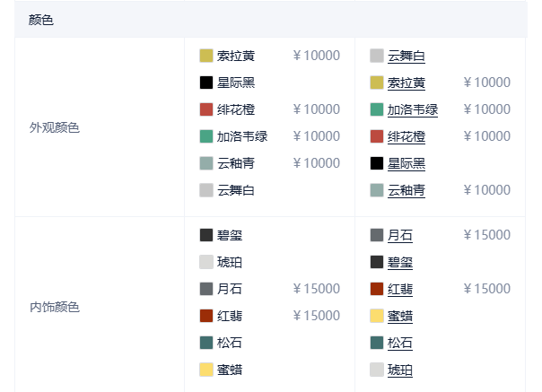Choose the underlined 琥珀 link
Image resolution: width=542 pixels, height=392 pixels.
click(x=399, y=370)
